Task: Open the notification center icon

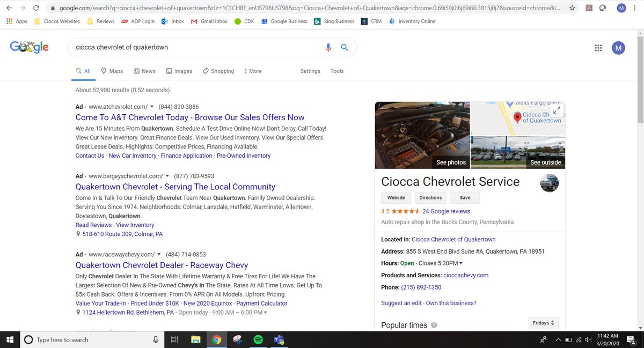Action: point(632,339)
